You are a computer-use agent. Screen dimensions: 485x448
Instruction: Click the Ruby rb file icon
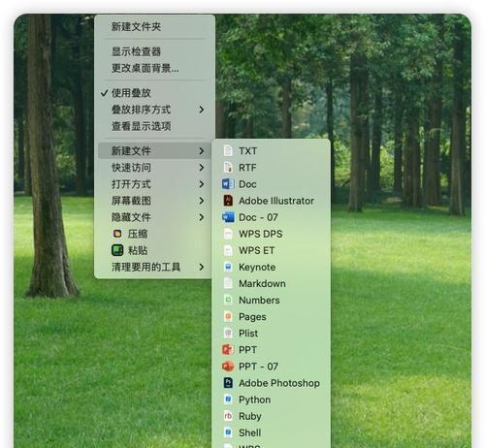(x=228, y=416)
